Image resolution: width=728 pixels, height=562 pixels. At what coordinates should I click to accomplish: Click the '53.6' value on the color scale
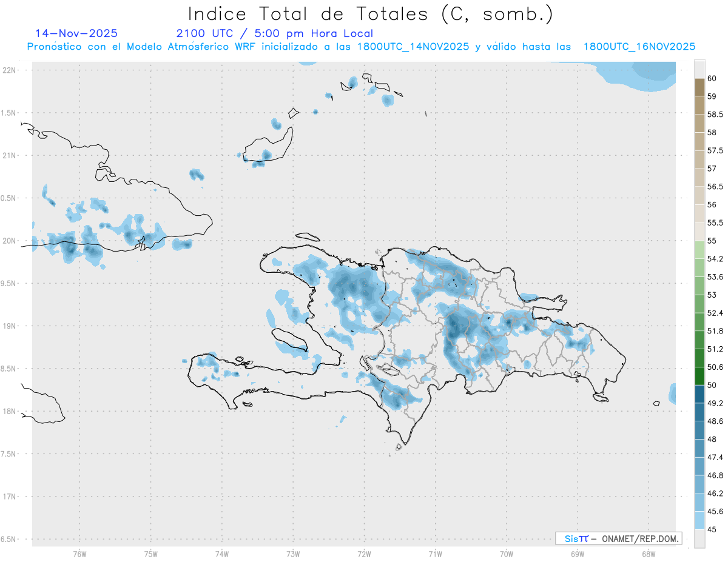tap(715, 277)
